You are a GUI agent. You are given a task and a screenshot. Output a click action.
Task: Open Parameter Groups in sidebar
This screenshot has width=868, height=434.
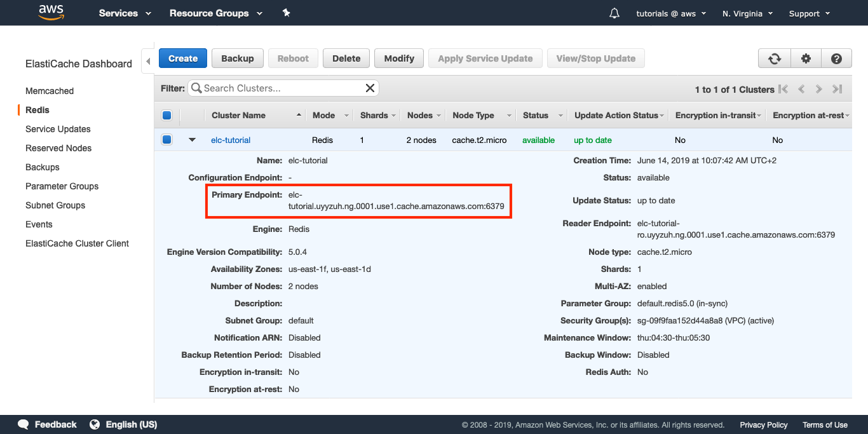pyautogui.click(x=62, y=186)
